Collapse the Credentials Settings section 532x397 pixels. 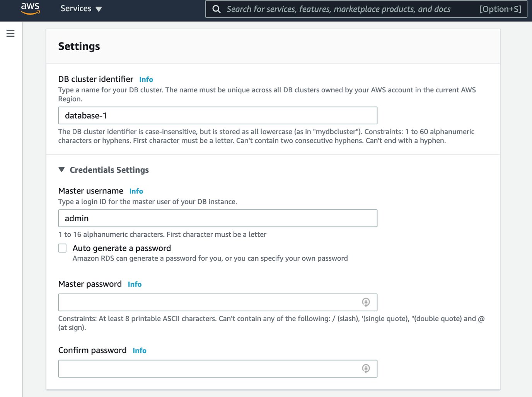click(62, 169)
